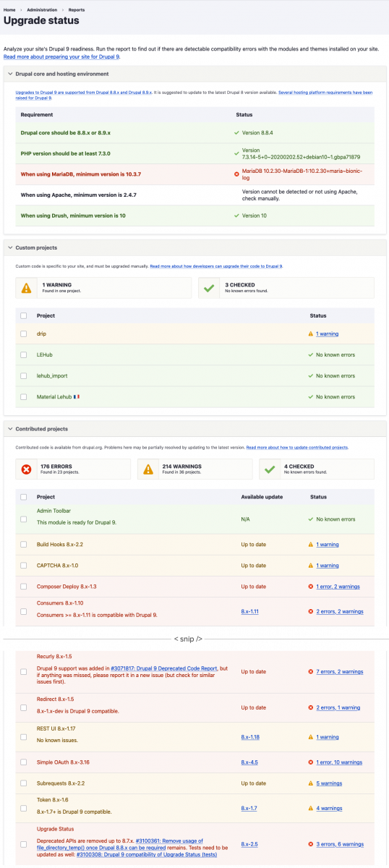The height and width of the screenshot is (868, 389).
Task: Open '2 errors, 1 warning' for Redirect
Action: pos(338,707)
